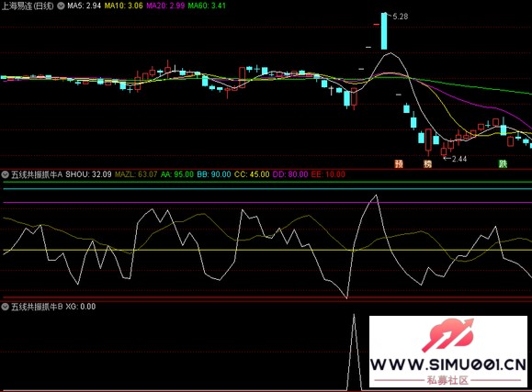The width and height of the screenshot is (532, 392).
Task: Click the green AA: 95.00 parameter
Action: click(177, 174)
